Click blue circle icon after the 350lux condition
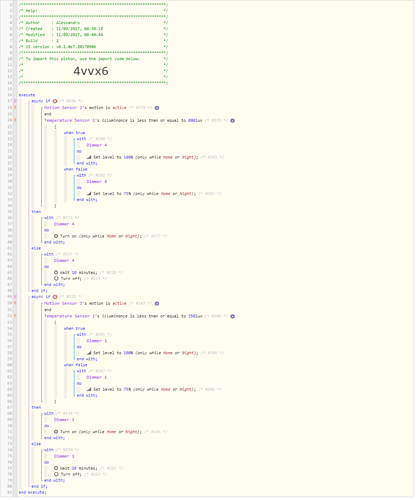This screenshot has height=500, width=416. coord(233,316)
